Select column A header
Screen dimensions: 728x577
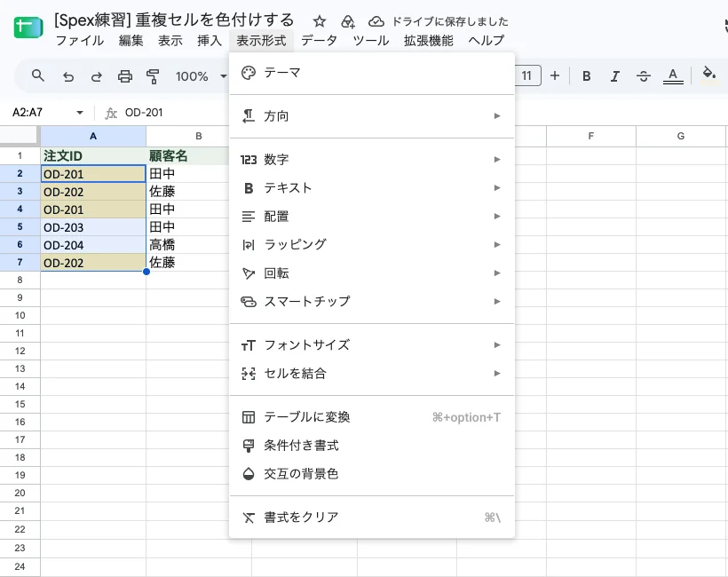coord(93,136)
